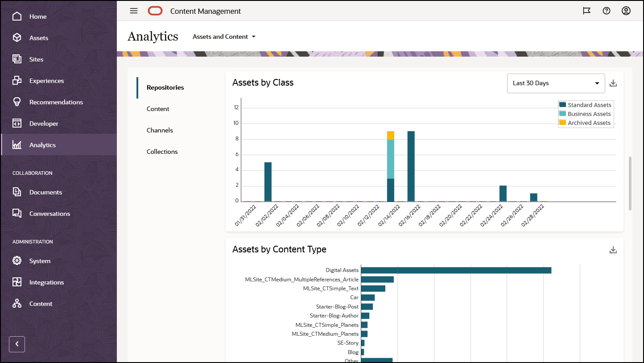Select the Analytics chart icon
The width and height of the screenshot is (644, 363).
[17, 145]
